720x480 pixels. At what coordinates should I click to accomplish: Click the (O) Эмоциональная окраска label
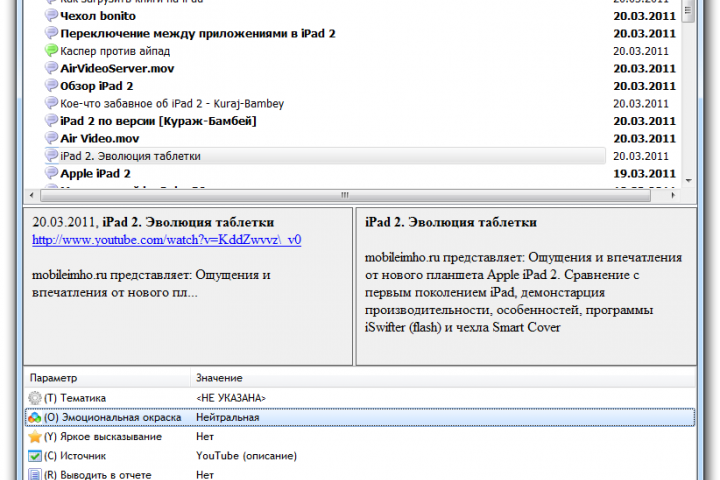point(112,417)
